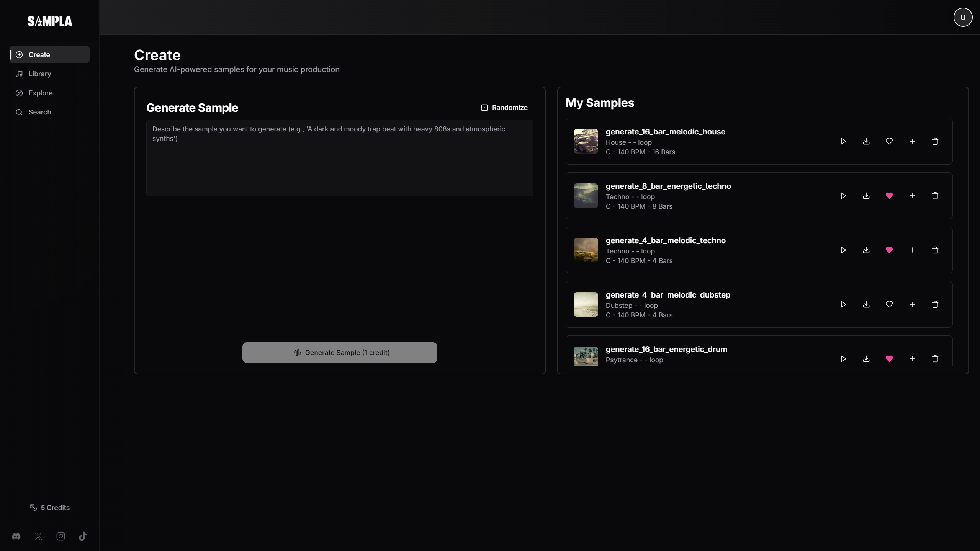This screenshot has height=551, width=980.
Task: Play the generate_16_bar_melodic_house sample
Action: 843,141
